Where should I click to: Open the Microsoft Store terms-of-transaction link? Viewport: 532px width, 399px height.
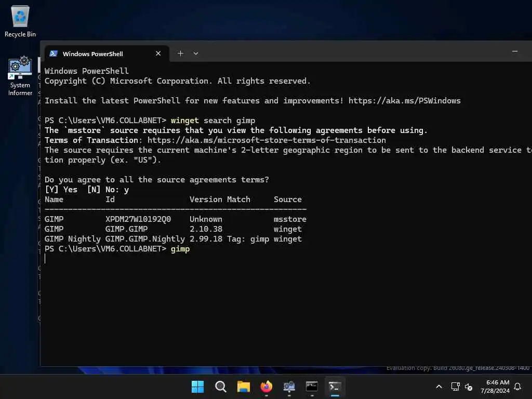point(267,140)
